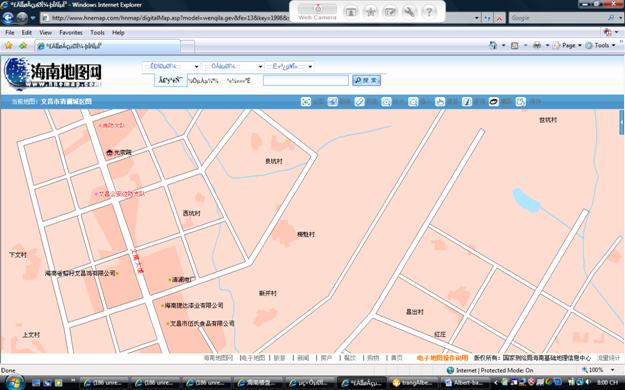Click the Hainan map site logo
Viewport: 625px width, 390px height.
(x=52, y=73)
